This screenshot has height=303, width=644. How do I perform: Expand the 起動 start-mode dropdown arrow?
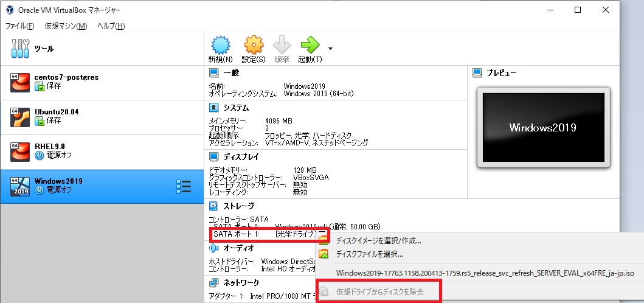point(330,49)
